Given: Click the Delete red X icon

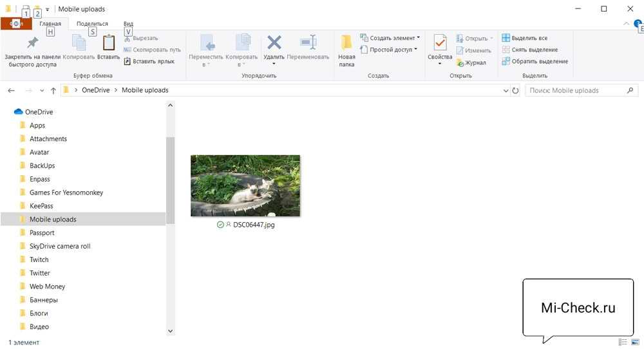Looking at the screenshot, I should [274, 43].
